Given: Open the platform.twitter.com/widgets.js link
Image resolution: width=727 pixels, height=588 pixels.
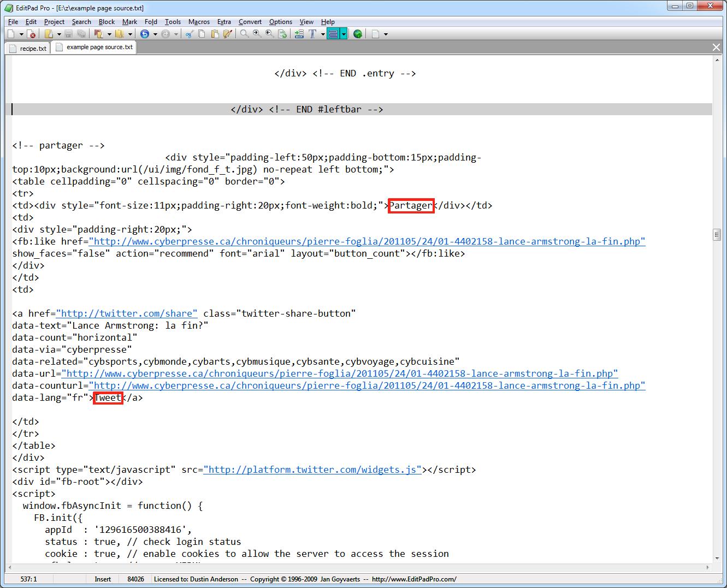Looking at the screenshot, I should (x=312, y=470).
